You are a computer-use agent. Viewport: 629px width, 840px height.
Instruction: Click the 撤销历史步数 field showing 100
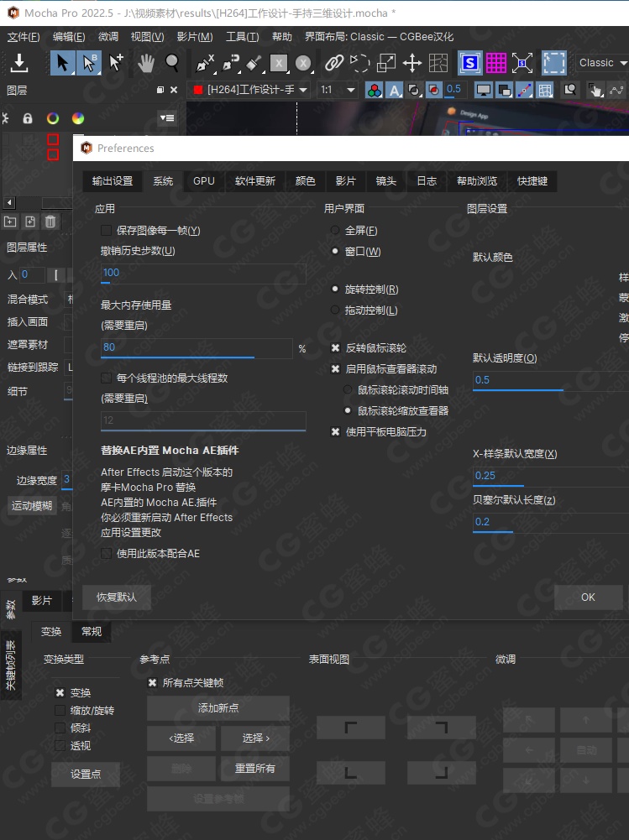click(x=203, y=274)
